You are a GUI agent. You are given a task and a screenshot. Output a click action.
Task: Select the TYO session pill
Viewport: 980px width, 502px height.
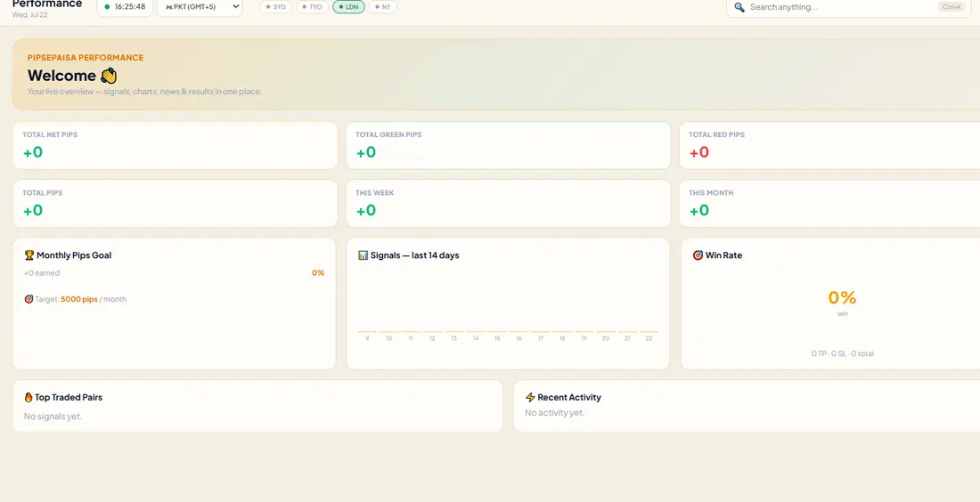pyautogui.click(x=313, y=7)
